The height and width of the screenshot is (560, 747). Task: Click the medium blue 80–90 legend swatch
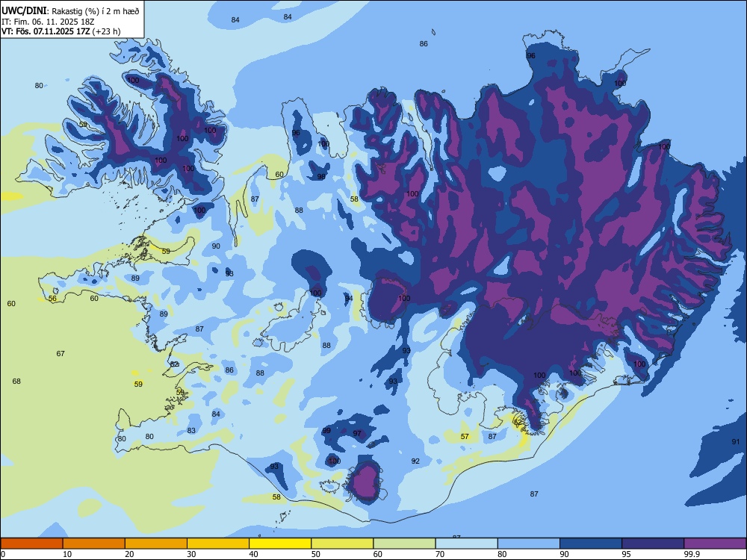[x=529, y=544]
